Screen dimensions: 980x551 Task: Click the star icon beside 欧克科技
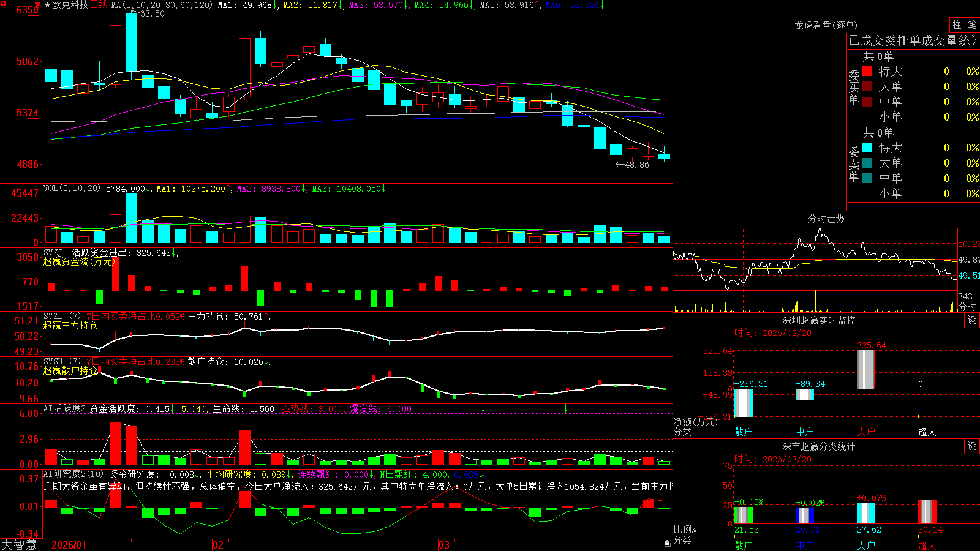[x=47, y=5]
